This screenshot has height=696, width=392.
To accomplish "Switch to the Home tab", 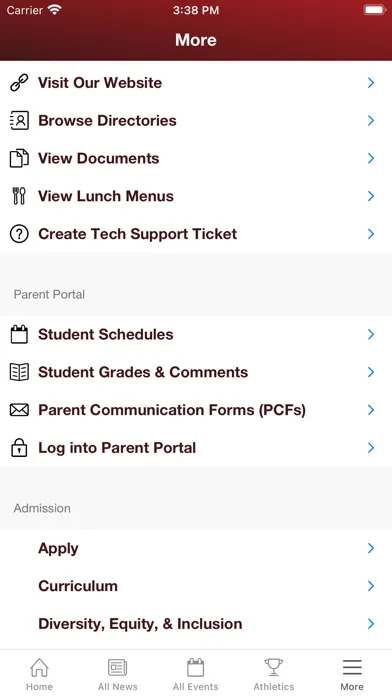I will pyautogui.click(x=39, y=673).
